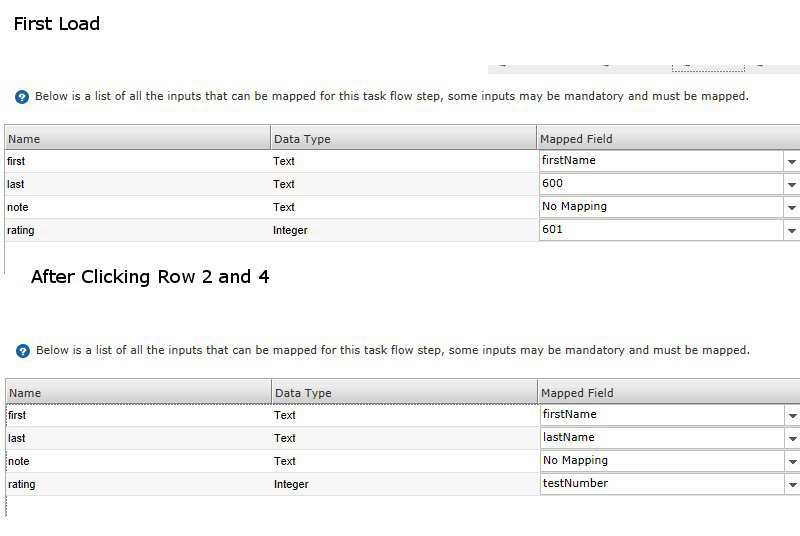
Task: Select the mapped field showing testNumber
Action: pyautogui.click(x=661, y=484)
